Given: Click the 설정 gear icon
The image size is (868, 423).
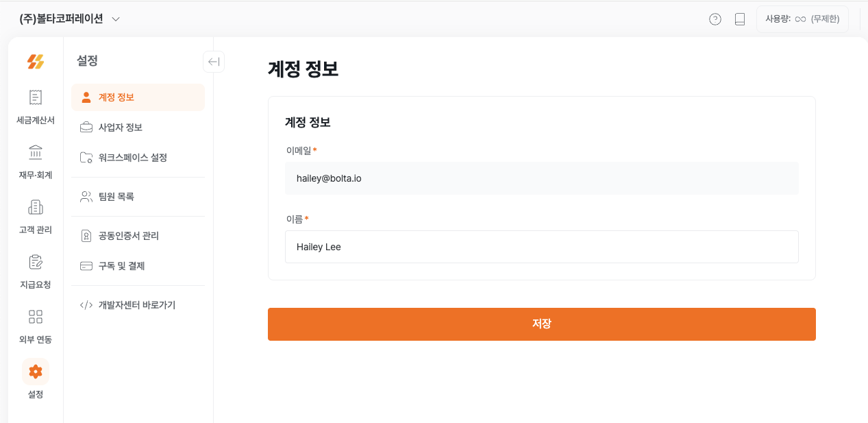Looking at the screenshot, I should 36,372.
